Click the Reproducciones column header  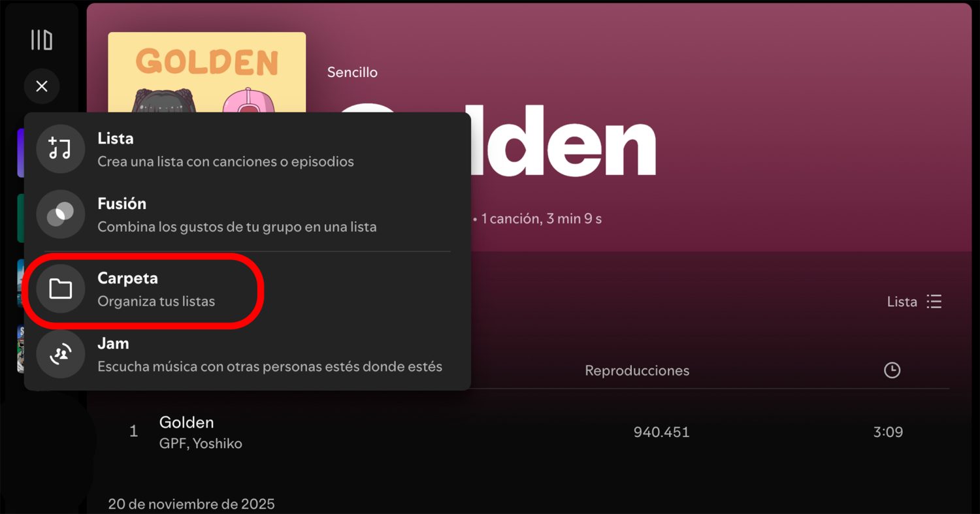636,370
